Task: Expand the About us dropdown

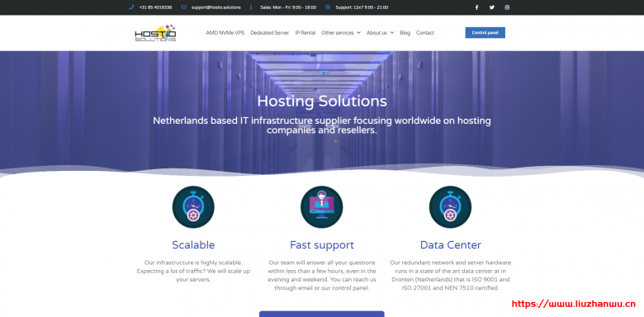Action: click(x=380, y=33)
